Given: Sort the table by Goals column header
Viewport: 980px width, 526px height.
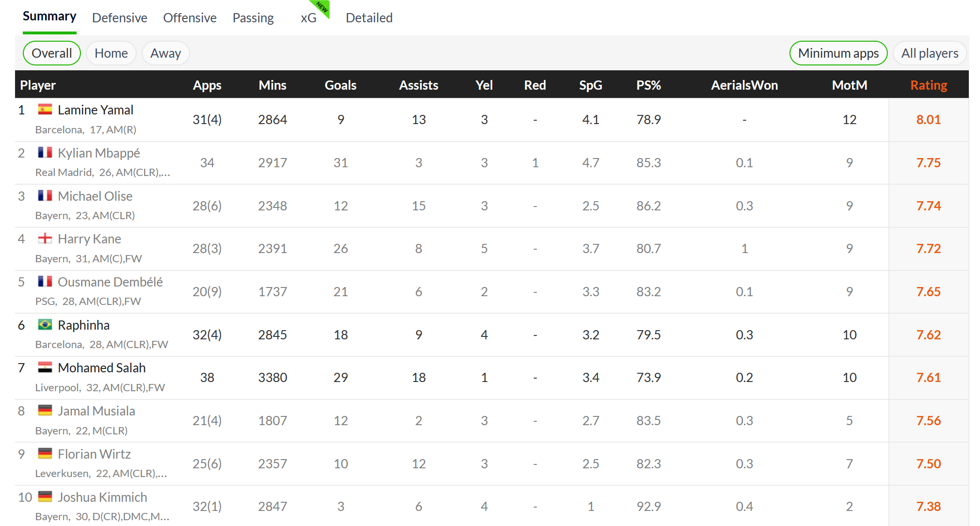Looking at the screenshot, I should click(340, 85).
